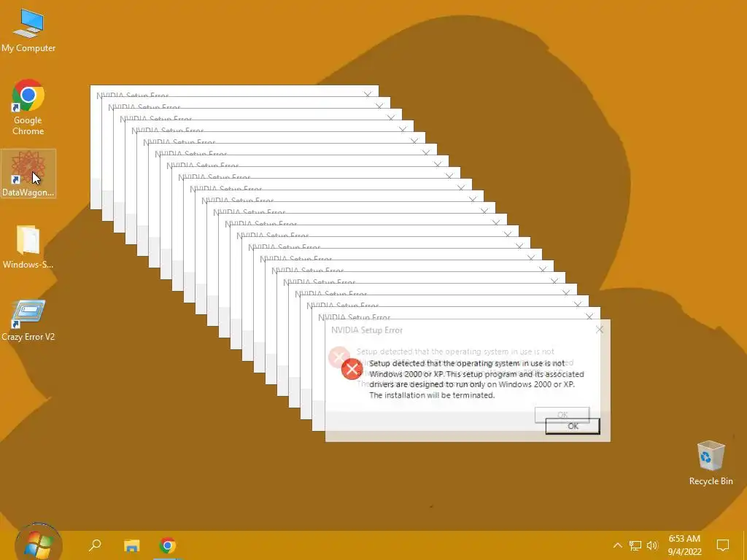Select the DataWagon desktop shortcut
Image resolution: width=747 pixels, height=560 pixels.
[28, 174]
